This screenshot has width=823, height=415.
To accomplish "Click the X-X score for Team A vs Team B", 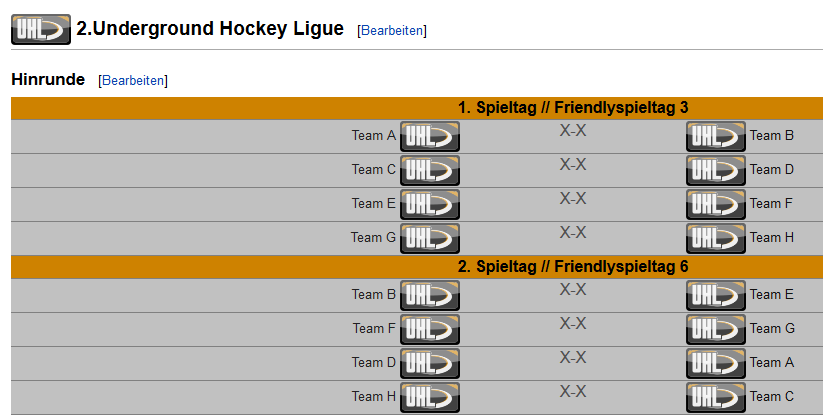I will coord(573,131).
